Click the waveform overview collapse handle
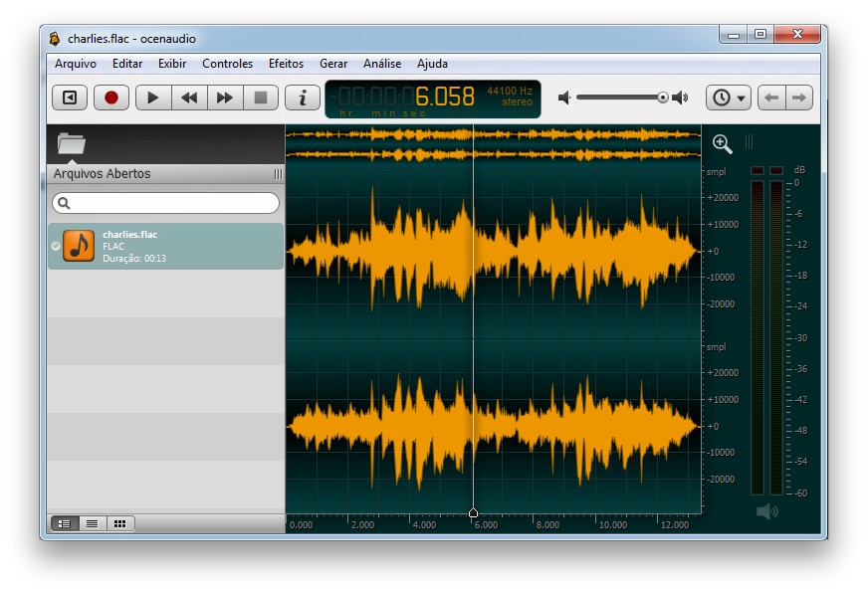 [x=750, y=142]
